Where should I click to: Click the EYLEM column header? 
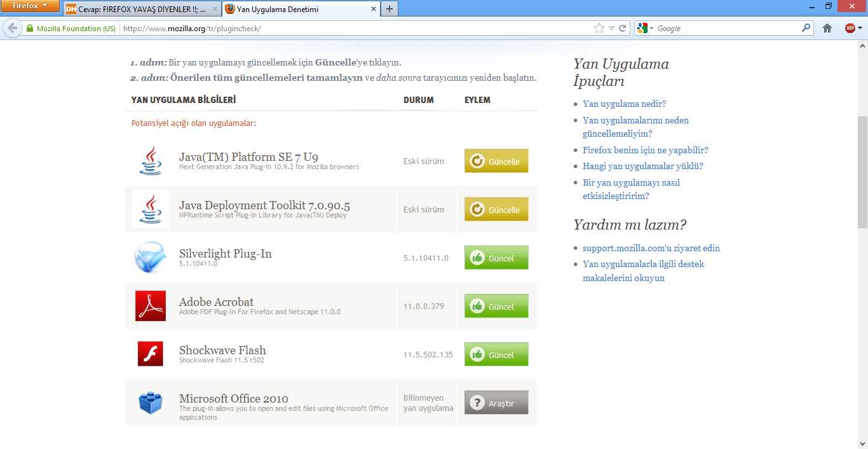pyautogui.click(x=477, y=100)
